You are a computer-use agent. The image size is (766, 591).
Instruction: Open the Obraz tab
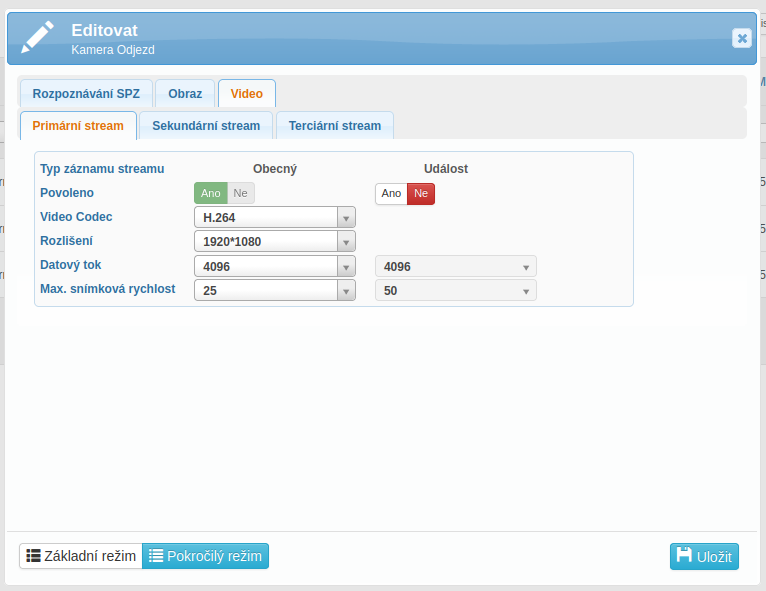coord(185,94)
